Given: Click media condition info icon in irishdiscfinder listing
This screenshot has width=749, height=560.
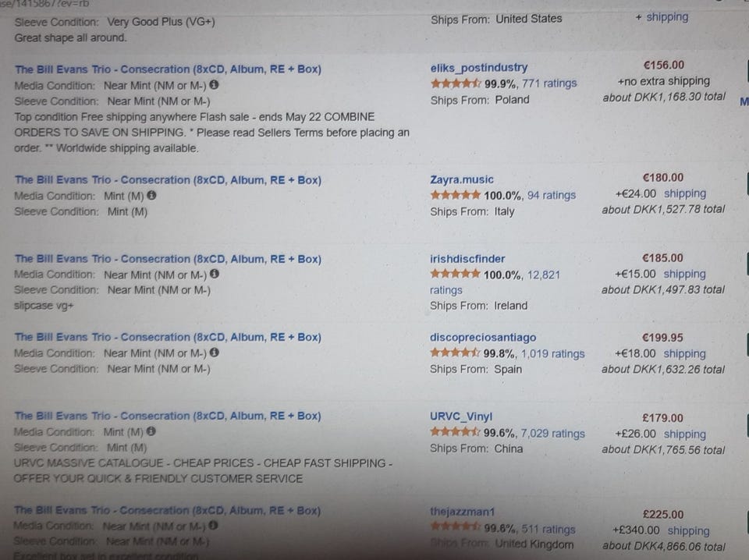Looking at the screenshot, I should (215, 275).
